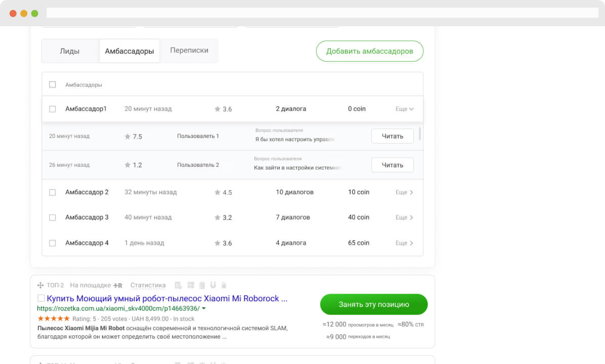Expand Еще for Амбассадор 3
The image size is (605, 364).
[404, 217]
